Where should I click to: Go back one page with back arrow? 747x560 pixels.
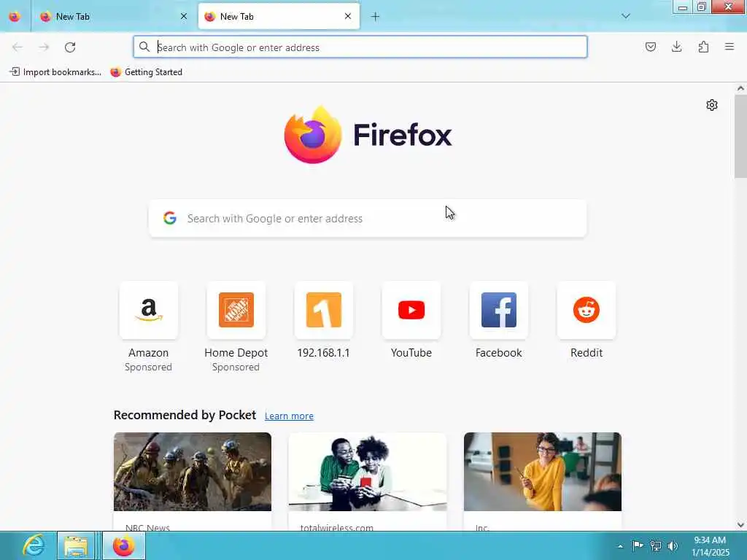[18, 47]
